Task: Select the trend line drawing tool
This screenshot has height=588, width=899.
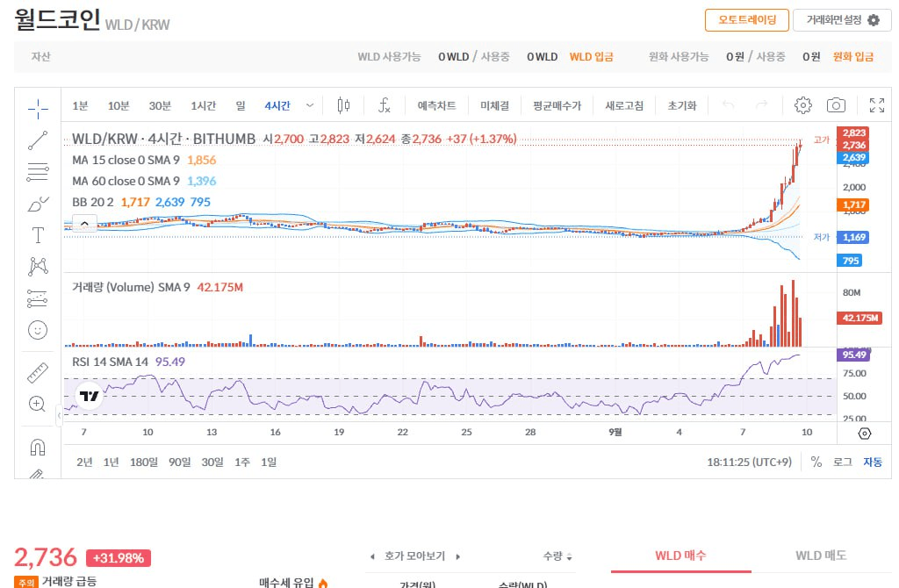Action: coord(38,140)
